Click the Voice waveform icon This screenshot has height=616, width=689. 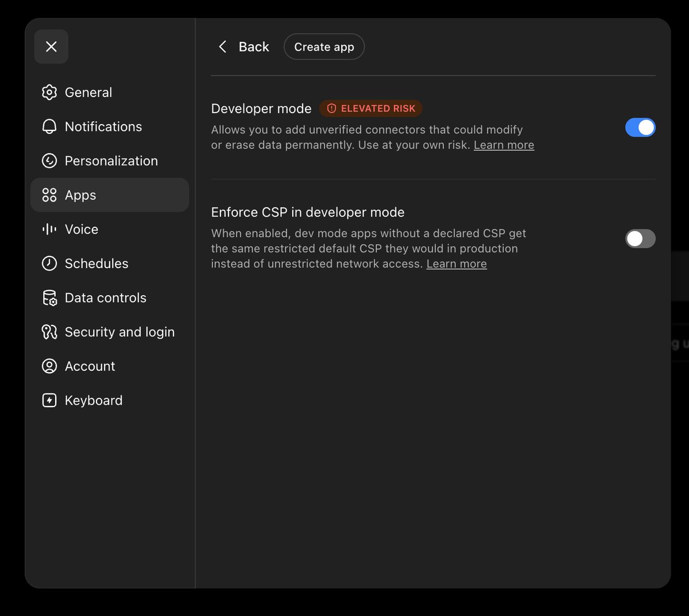pos(49,229)
